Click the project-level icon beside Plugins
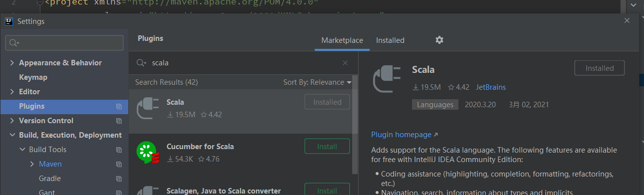Image resolution: width=644 pixels, height=195 pixels. coord(119,106)
